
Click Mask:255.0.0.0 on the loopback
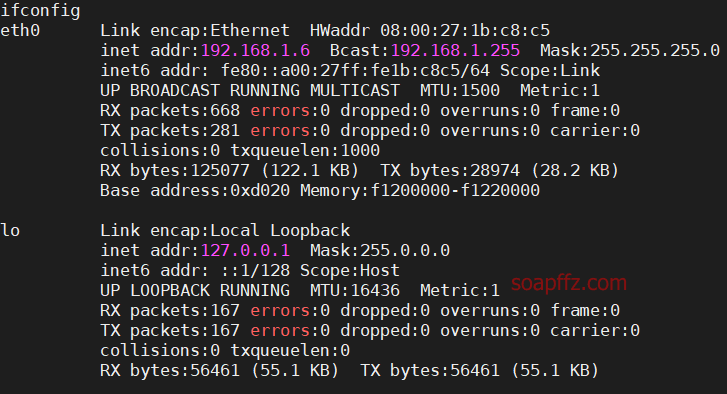(380, 251)
